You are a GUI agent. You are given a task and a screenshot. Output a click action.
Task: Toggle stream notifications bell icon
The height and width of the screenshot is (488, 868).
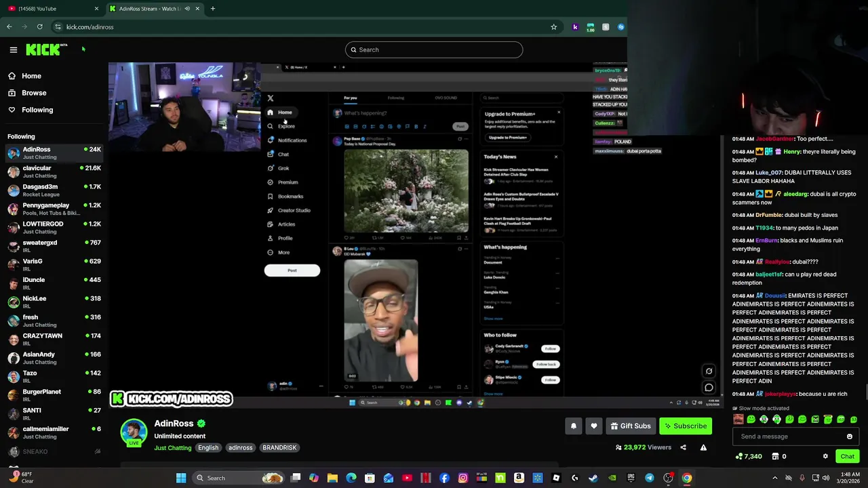(x=574, y=426)
